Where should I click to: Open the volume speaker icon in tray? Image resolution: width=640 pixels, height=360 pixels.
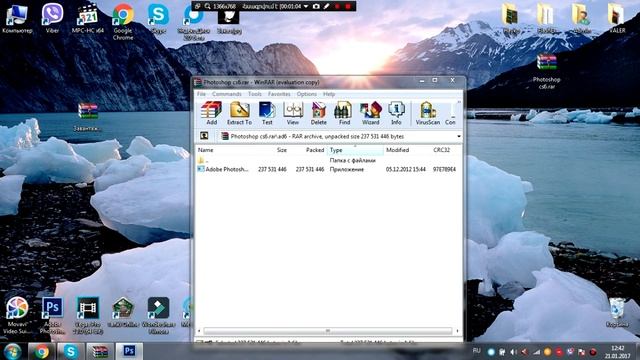pyautogui.click(x=513, y=351)
